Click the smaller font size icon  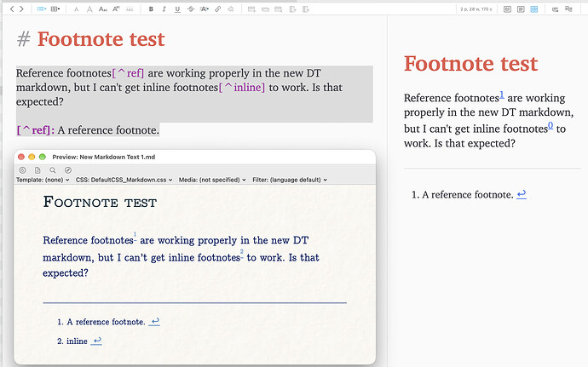pyautogui.click(x=76, y=9)
